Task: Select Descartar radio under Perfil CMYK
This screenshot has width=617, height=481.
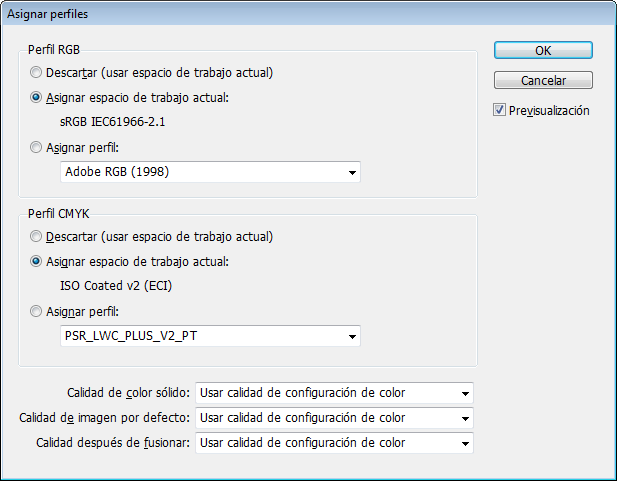Action: click(x=36, y=237)
